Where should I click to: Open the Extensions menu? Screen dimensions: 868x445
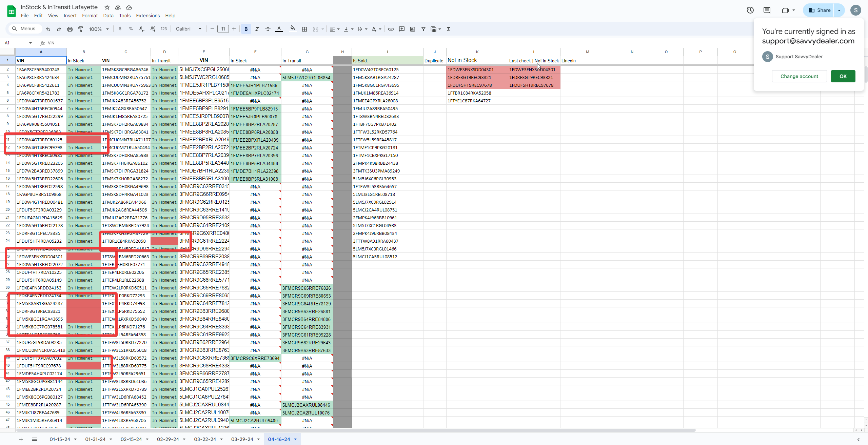point(147,16)
